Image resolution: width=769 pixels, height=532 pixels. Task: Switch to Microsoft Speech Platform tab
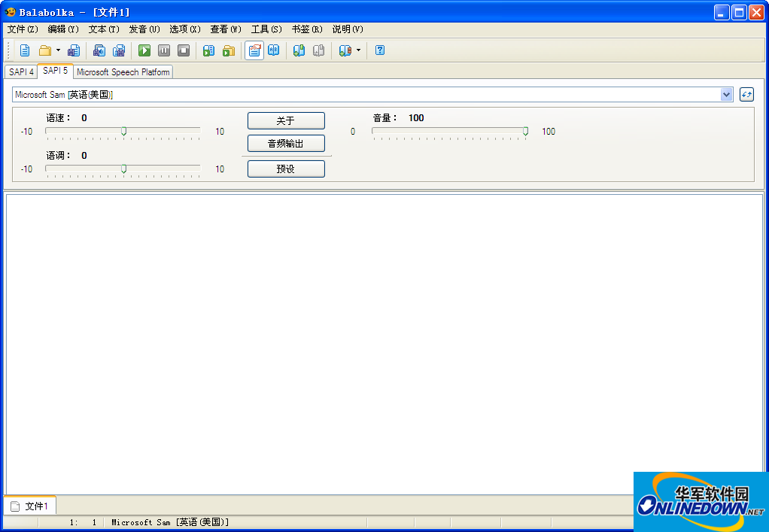(123, 72)
